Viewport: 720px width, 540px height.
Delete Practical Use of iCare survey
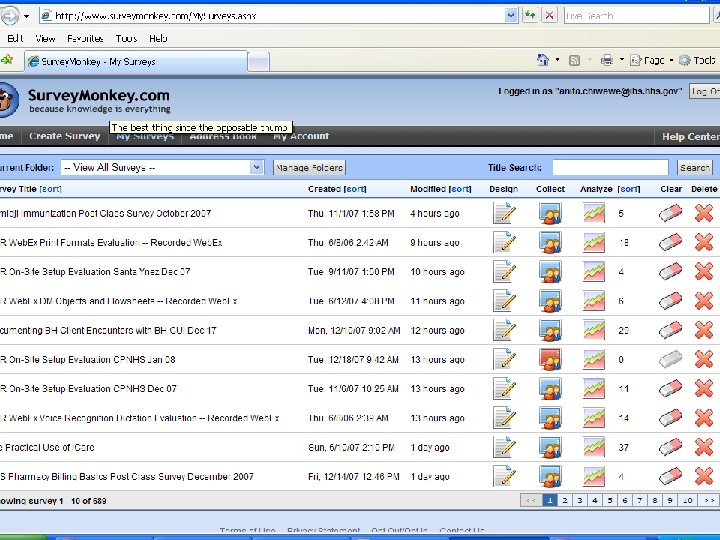pos(704,447)
